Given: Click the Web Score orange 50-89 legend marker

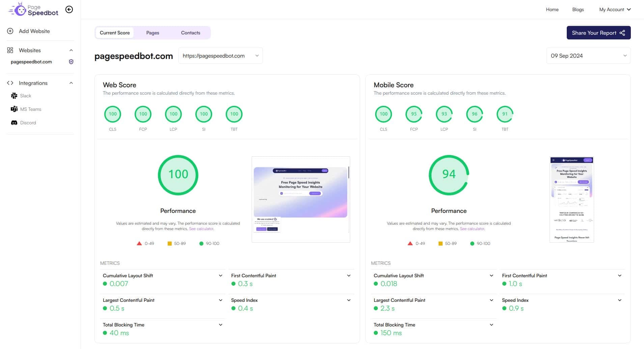Looking at the screenshot, I should 170,243.
